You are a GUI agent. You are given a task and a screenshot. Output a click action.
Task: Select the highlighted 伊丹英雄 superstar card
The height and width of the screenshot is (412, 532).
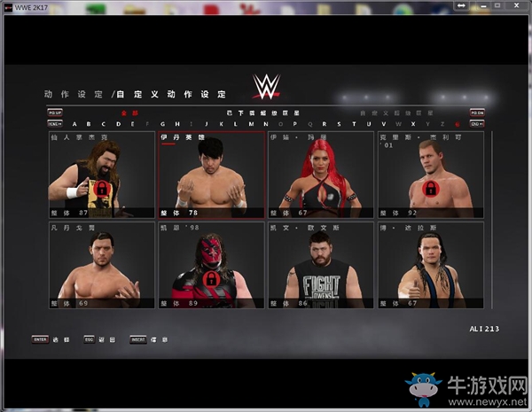(x=211, y=175)
